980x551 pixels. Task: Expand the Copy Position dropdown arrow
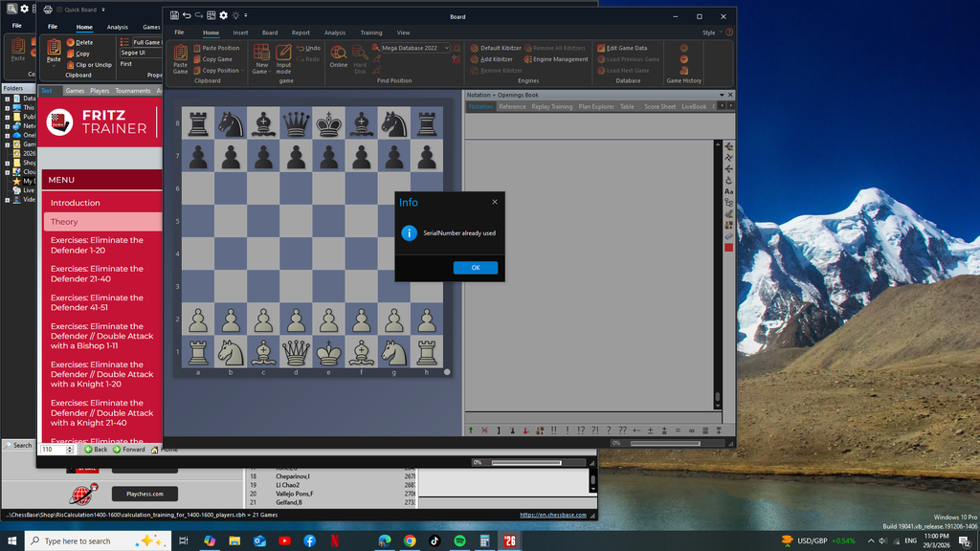pos(242,71)
